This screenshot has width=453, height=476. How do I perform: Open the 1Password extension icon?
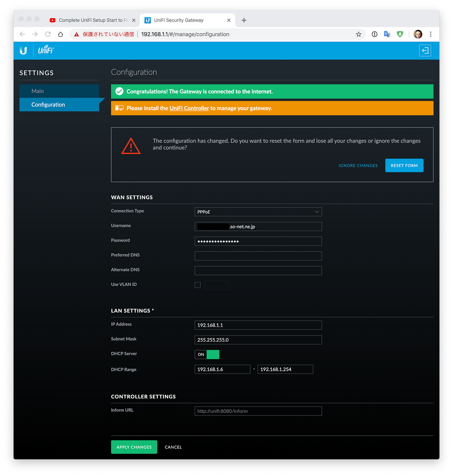coord(374,34)
